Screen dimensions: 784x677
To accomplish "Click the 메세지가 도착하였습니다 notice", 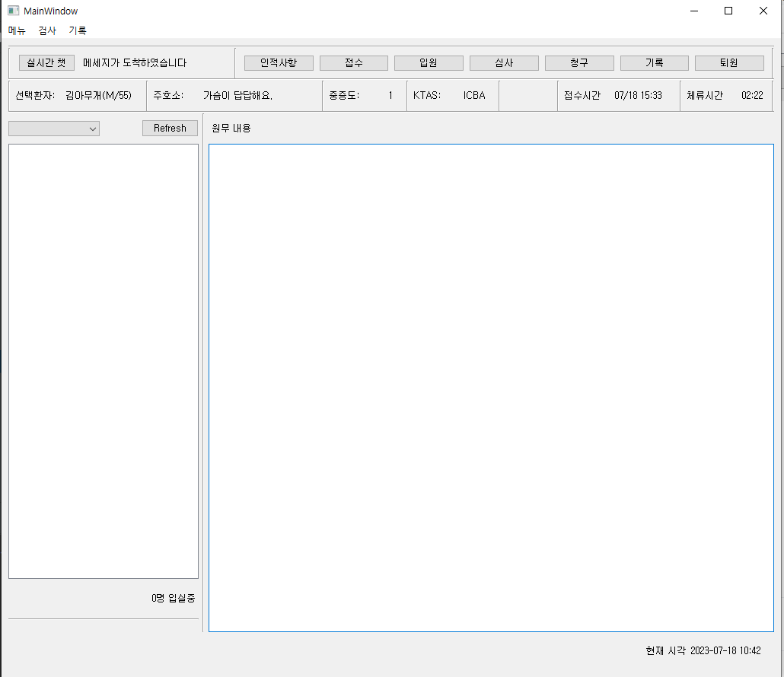I will point(135,63).
